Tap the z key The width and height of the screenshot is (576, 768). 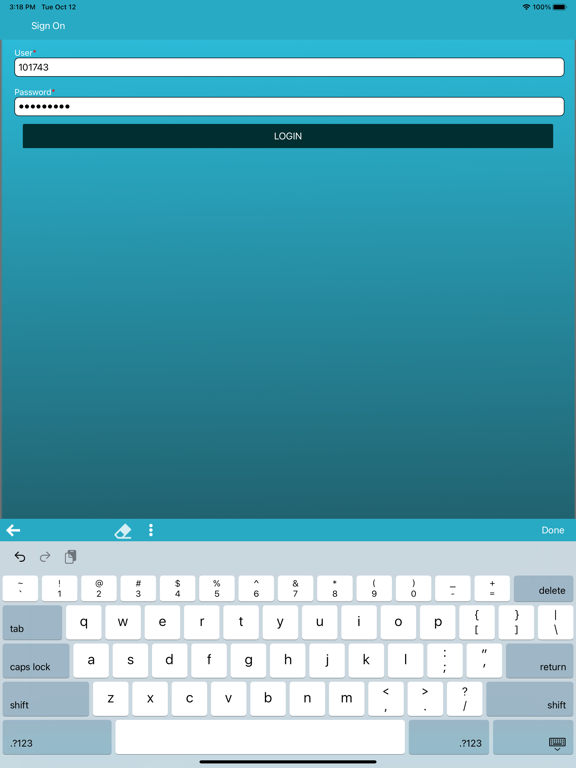pyautogui.click(x=111, y=699)
